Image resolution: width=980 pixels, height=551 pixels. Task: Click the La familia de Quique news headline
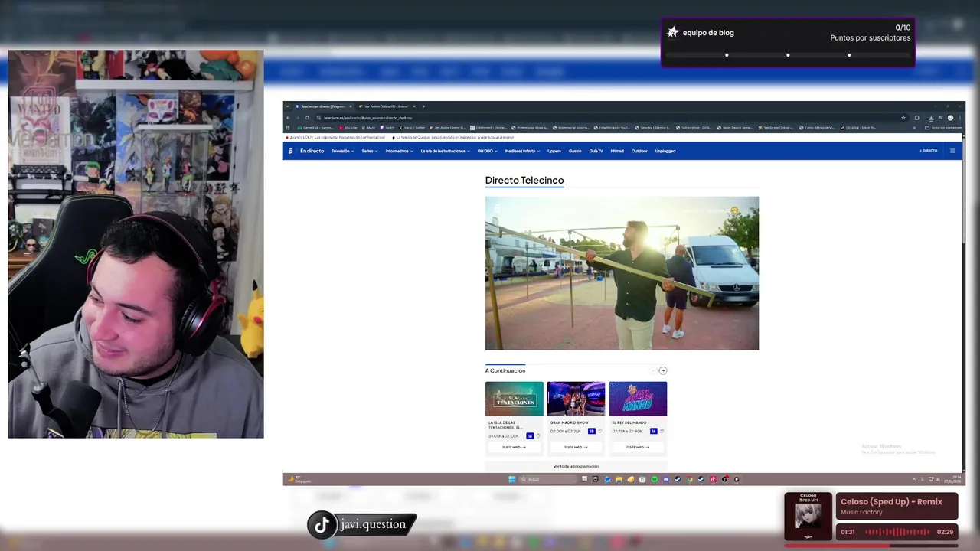[x=452, y=138]
